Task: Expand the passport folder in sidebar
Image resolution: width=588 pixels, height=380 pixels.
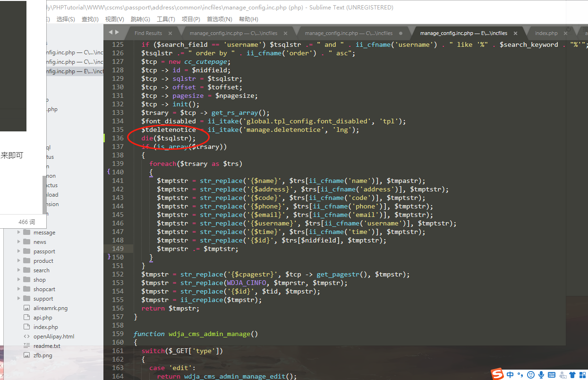Action: click(19, 251)
